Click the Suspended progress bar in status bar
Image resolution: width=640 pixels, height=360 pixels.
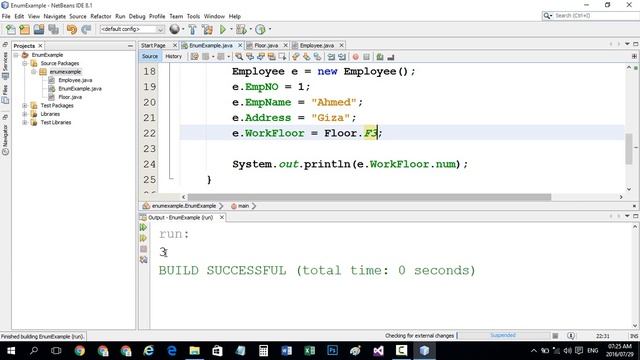503,336
